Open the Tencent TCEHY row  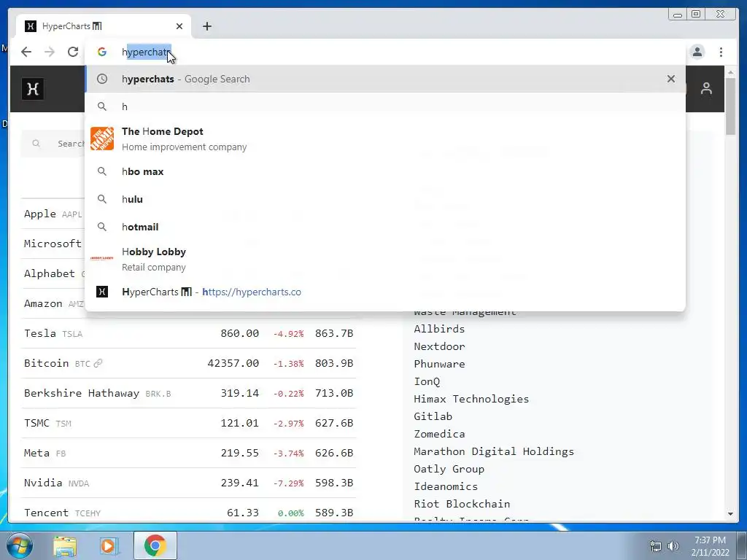189,513
